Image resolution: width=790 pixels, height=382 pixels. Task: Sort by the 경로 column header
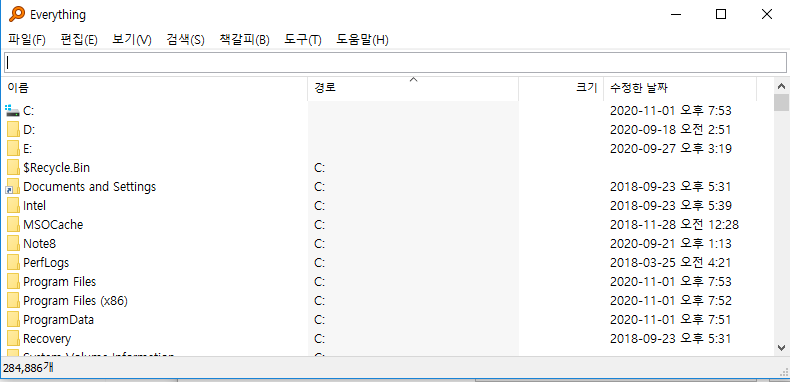click(x=413, y=88)
